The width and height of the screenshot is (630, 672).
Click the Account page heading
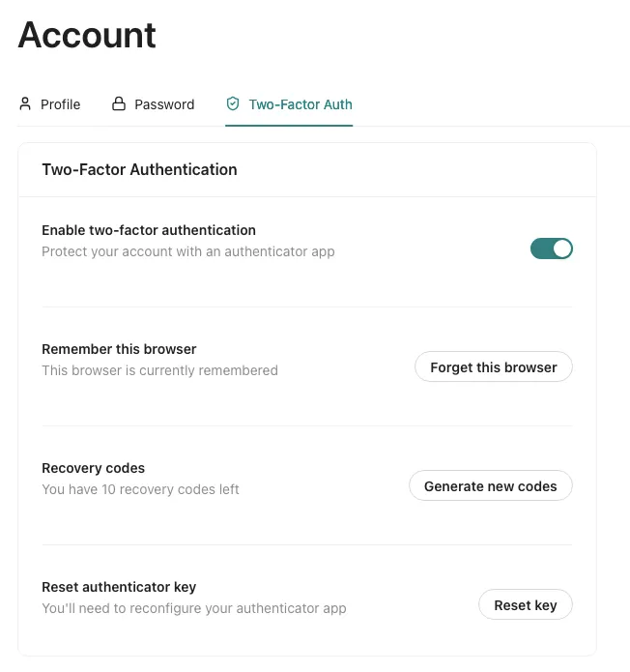tap(87, 36)
